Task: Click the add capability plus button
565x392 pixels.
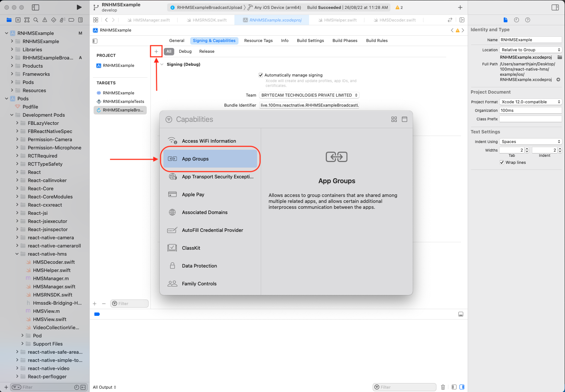Action: coord(156,52)
